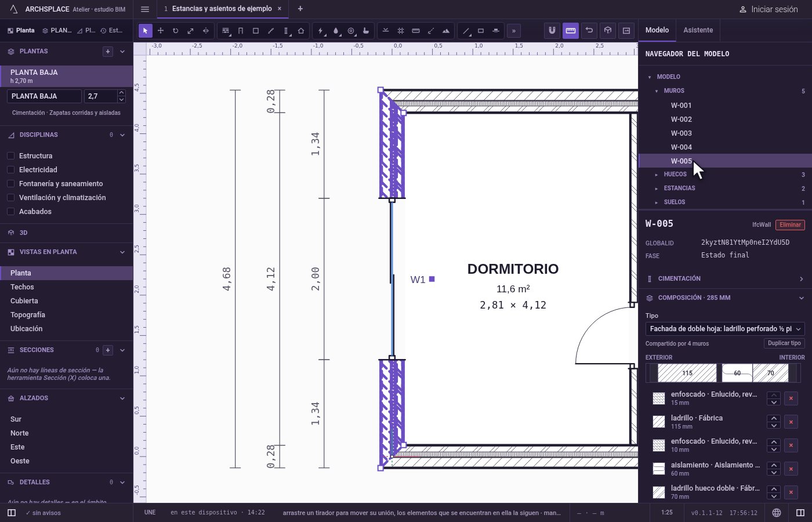Select the arrow selection tool

click(x=146, y=31)
